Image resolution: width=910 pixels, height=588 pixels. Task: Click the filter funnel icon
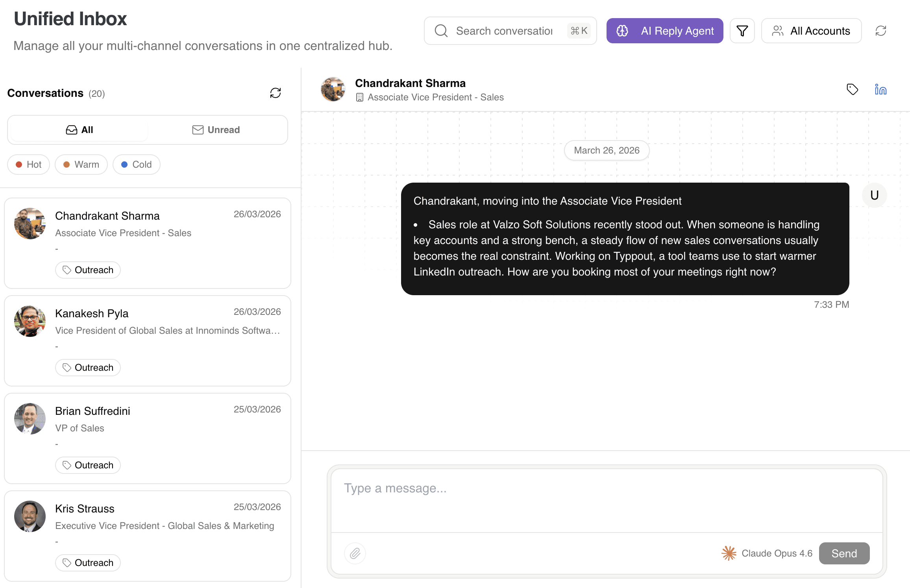(x=742, y=31)
